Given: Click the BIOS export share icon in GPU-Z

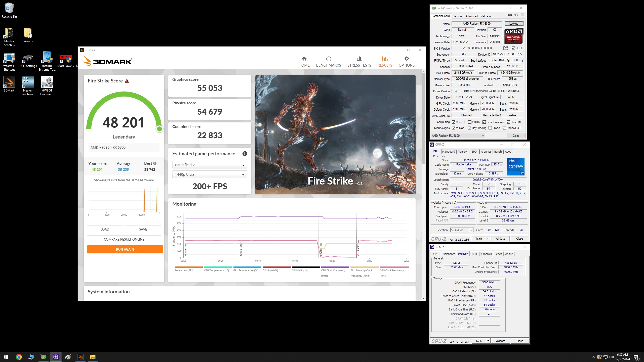Looking at the screenshot, I should click(x=506, y=48).
